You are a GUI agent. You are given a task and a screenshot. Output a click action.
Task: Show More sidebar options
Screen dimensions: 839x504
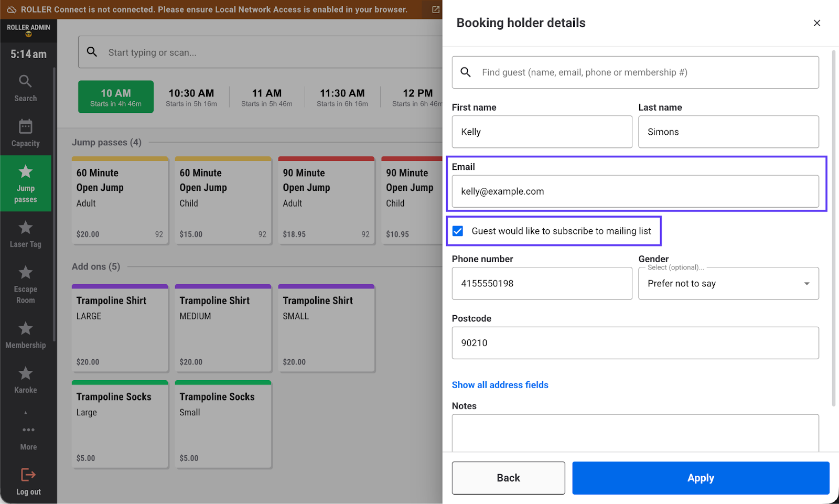pyautogui.click(x=28, y=437)
